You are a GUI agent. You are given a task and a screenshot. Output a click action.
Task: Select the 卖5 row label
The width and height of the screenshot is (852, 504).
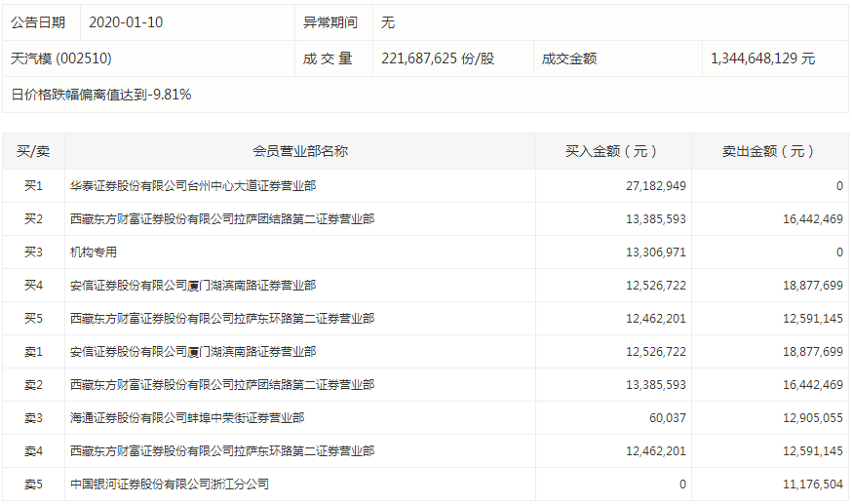click(x=33, y=484)
